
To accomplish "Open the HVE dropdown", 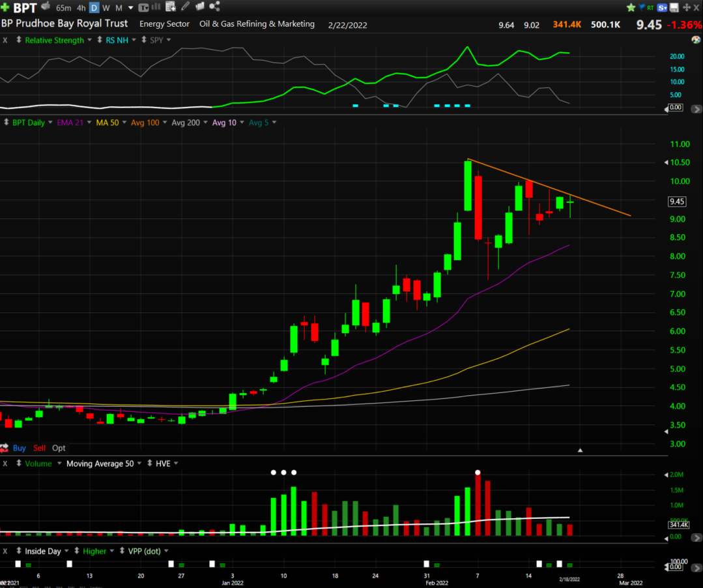I will tap(176, 463).
